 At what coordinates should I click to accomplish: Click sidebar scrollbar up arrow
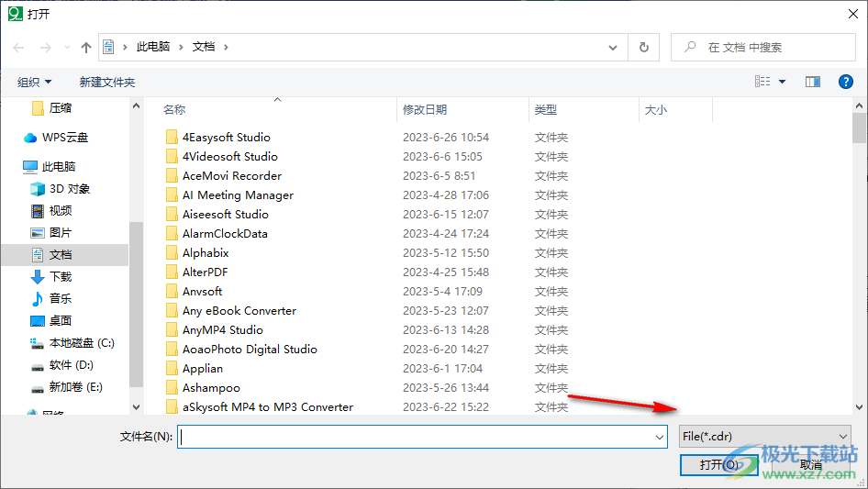click(136, 106)
